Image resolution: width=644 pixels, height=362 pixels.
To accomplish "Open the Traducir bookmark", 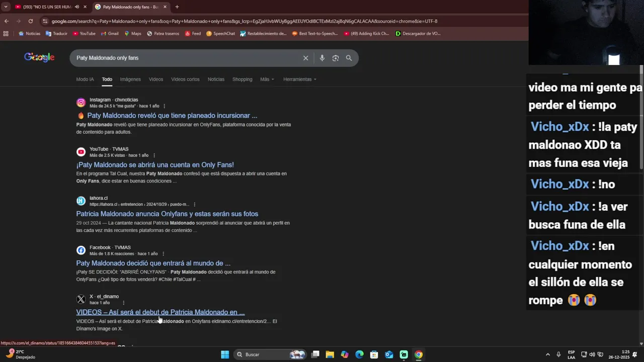I will [56, 34].
